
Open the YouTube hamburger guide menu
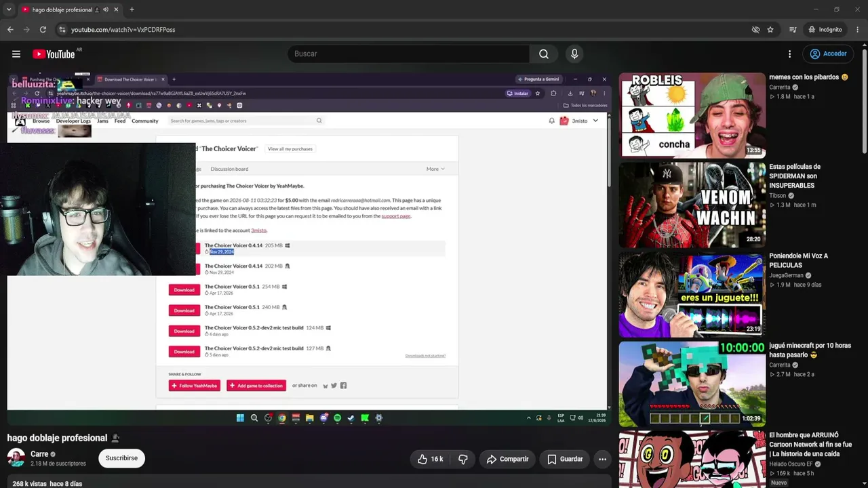tap(16, 54)
